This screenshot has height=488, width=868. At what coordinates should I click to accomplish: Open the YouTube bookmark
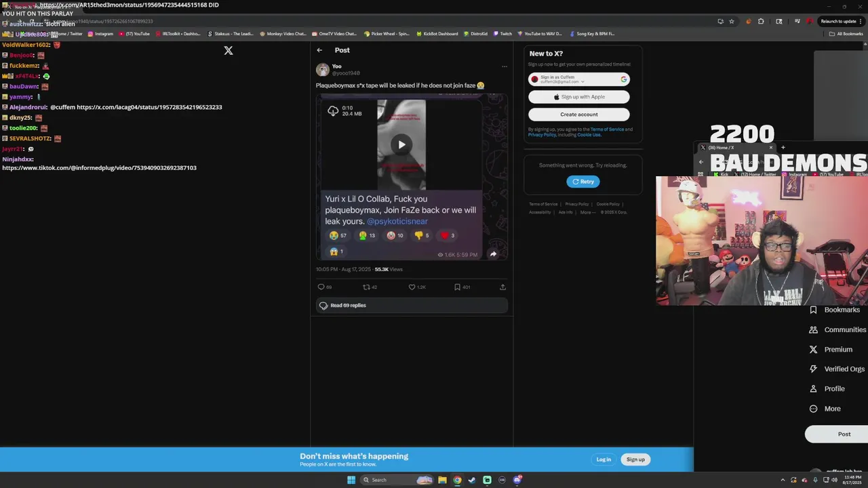134,34
